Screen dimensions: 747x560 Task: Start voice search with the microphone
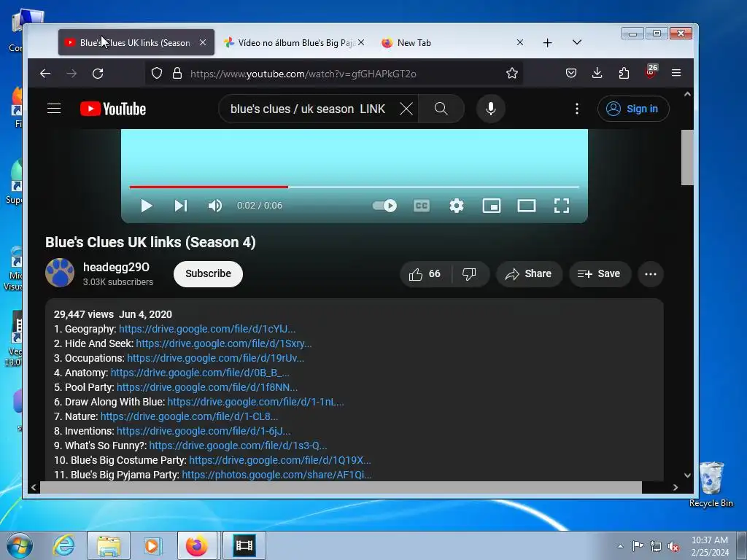pos(491,109)
